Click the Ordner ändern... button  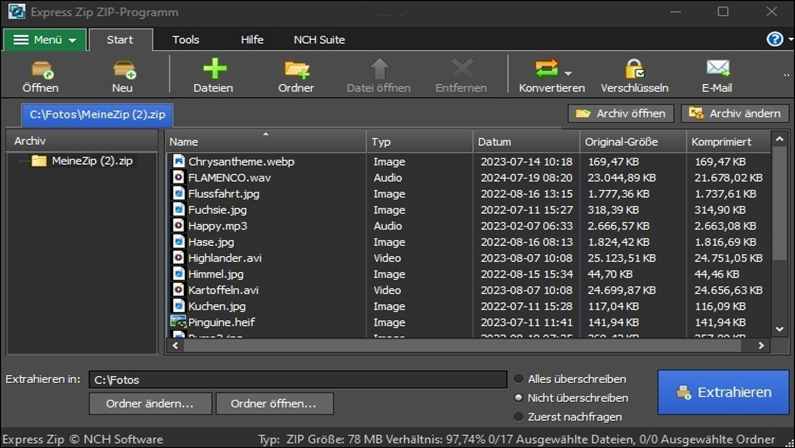[150, 403]
